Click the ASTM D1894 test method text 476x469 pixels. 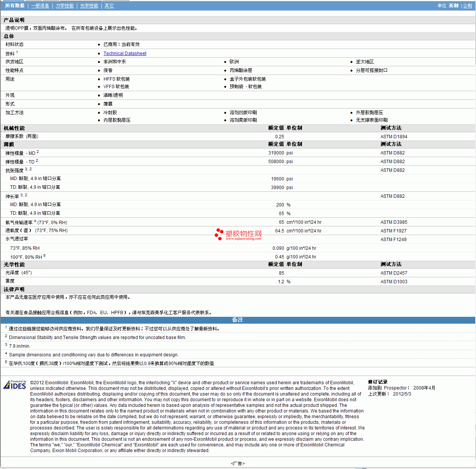pos(394,137)
